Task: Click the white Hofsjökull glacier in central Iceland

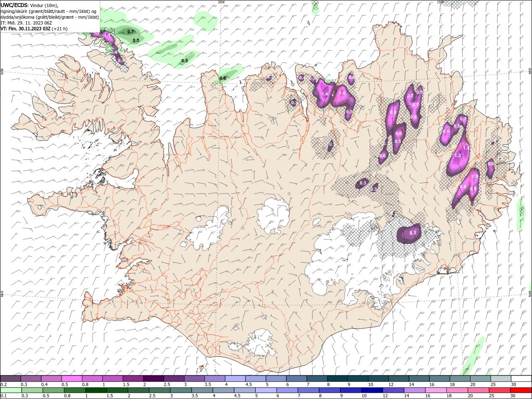Action: coord(273,215)
